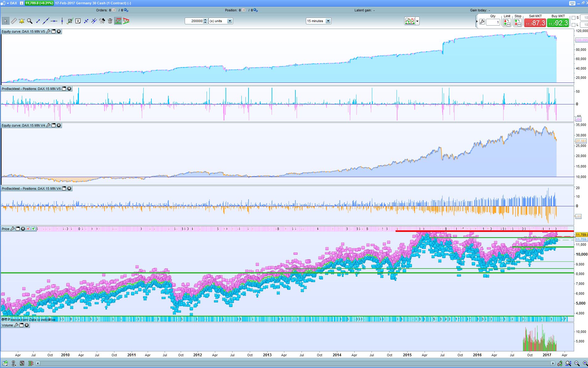Open settings for the Volume panel
The image size is (588, 368).
[x=16, y=325]
